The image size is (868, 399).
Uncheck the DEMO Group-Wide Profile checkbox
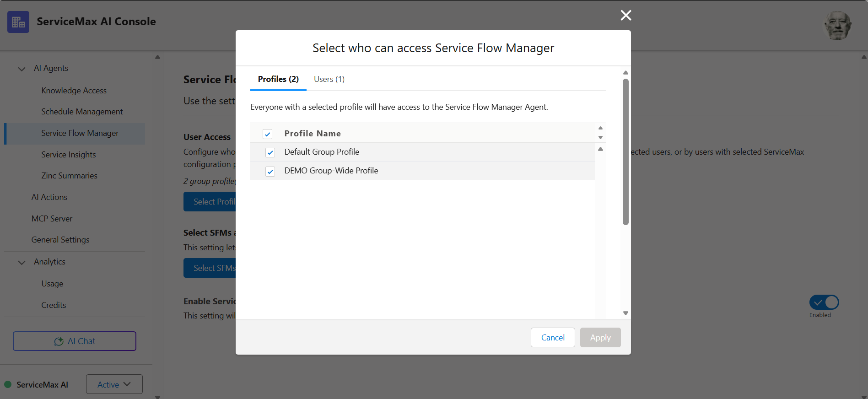(x=270, y=172)
